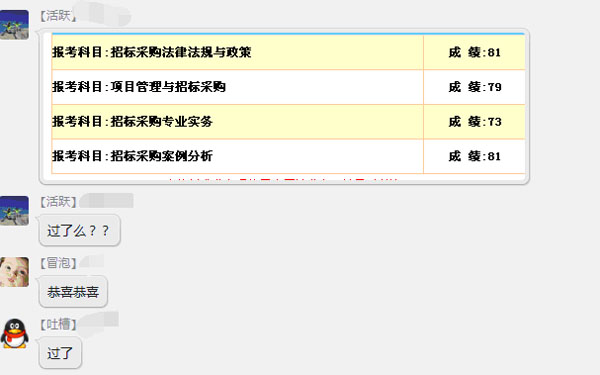Click the 招标采购专业实务 subject row
Image resolution: width=600 pixels, height=375 pixels.
tap(238, 122)
